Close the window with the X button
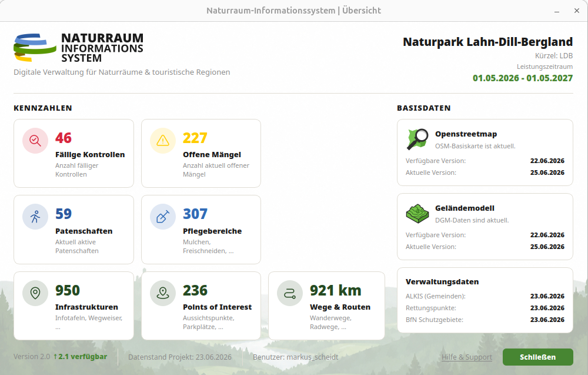Screen dimensions: 588x375 (577, 11)
